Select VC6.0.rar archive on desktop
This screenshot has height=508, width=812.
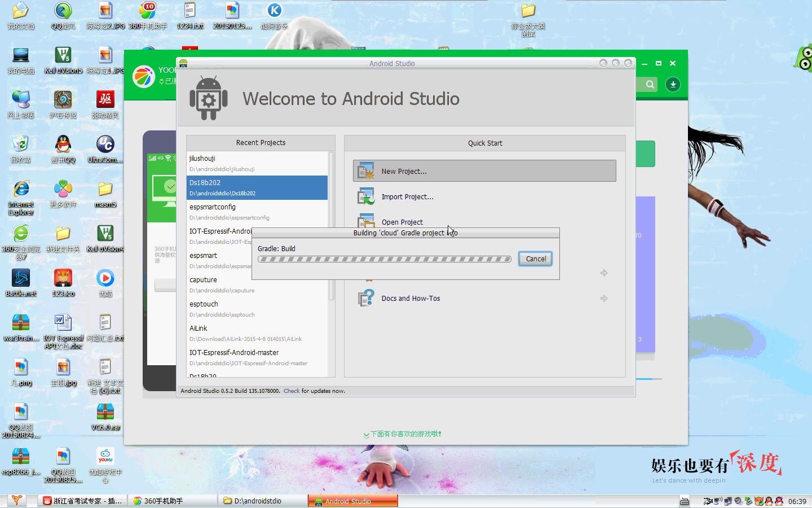[105, 417]
